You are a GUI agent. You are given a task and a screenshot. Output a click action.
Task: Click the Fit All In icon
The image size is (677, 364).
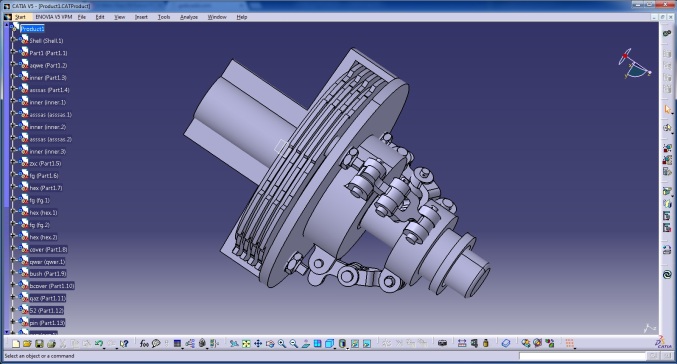(246, 344)
